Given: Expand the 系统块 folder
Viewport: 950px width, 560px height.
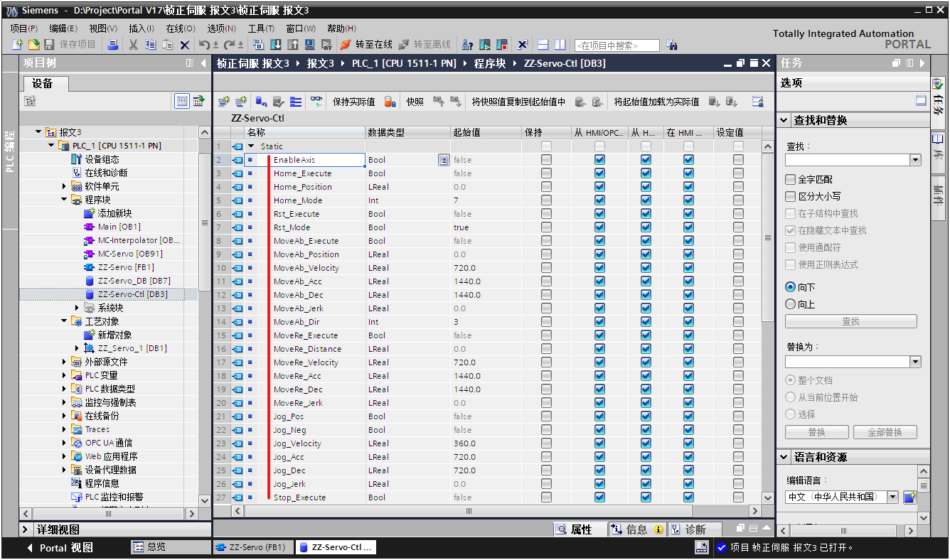Looking at the screenshot, I should point(77,308).
